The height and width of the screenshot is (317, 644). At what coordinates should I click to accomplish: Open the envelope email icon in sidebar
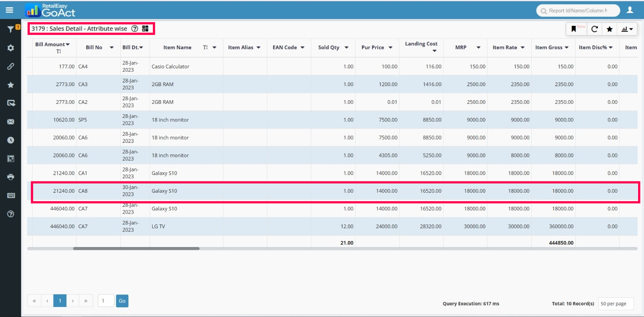(11, 121)
